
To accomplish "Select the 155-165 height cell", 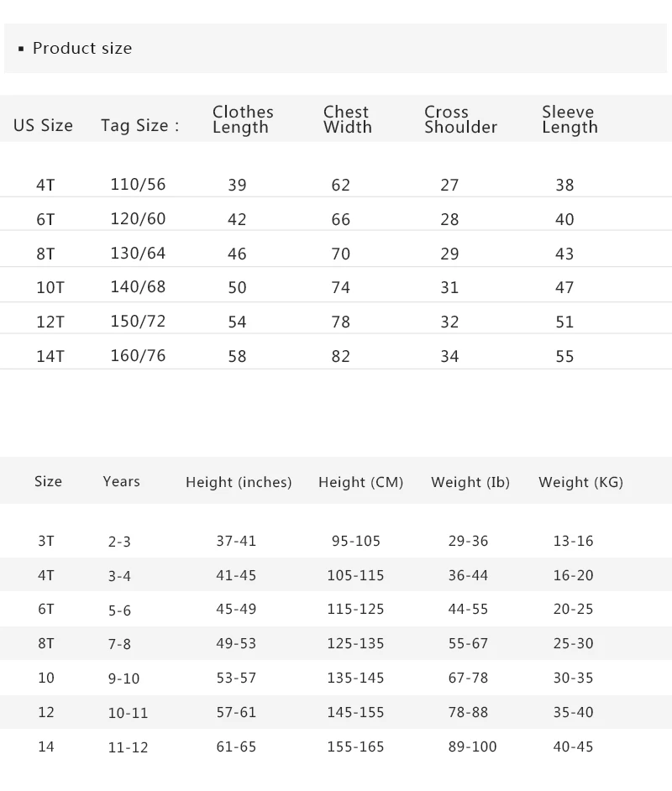I will pos(355,746).
